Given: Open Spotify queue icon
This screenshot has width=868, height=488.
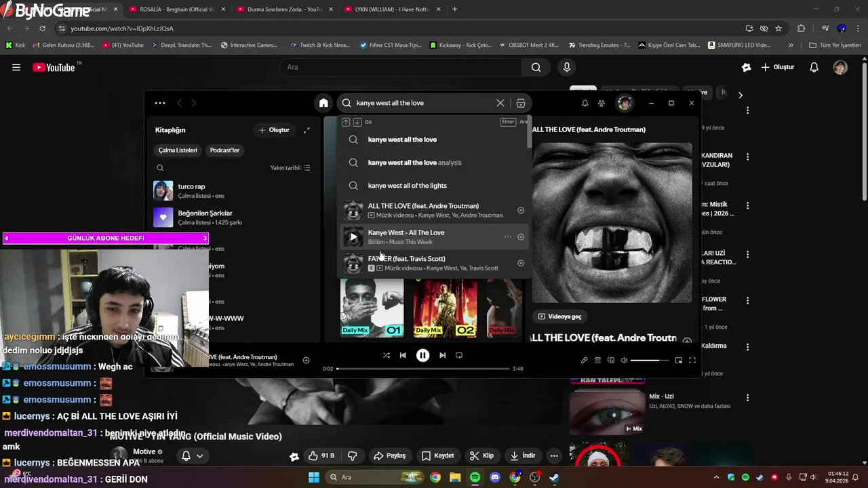Looking at the screenshot, I should (597, 361).
